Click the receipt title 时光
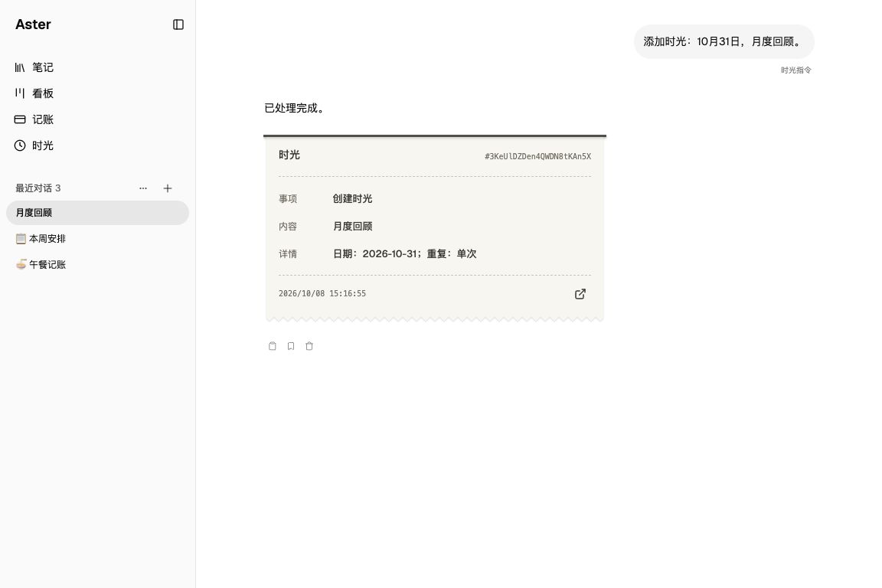 [289, 155]
